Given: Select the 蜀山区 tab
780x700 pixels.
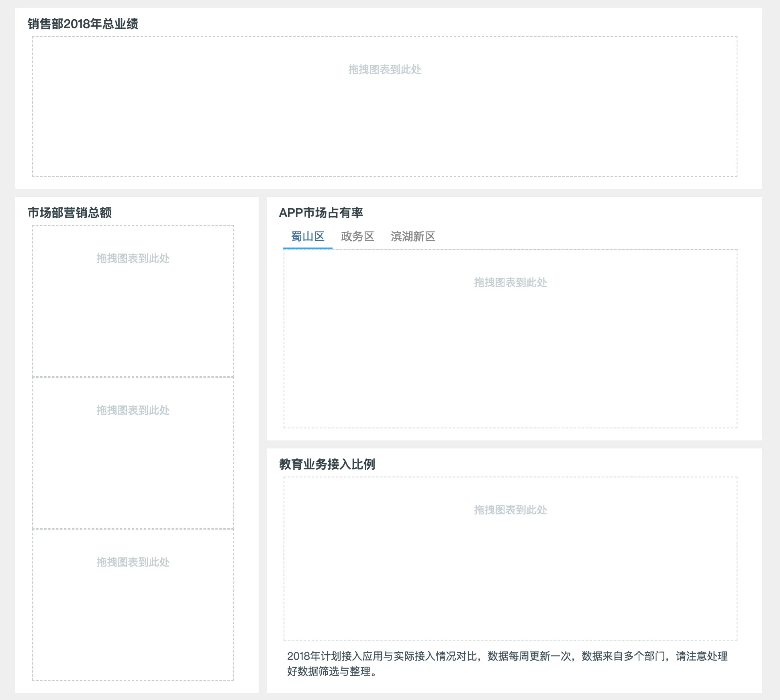Looking at the screenshot, I should (308, 236).
